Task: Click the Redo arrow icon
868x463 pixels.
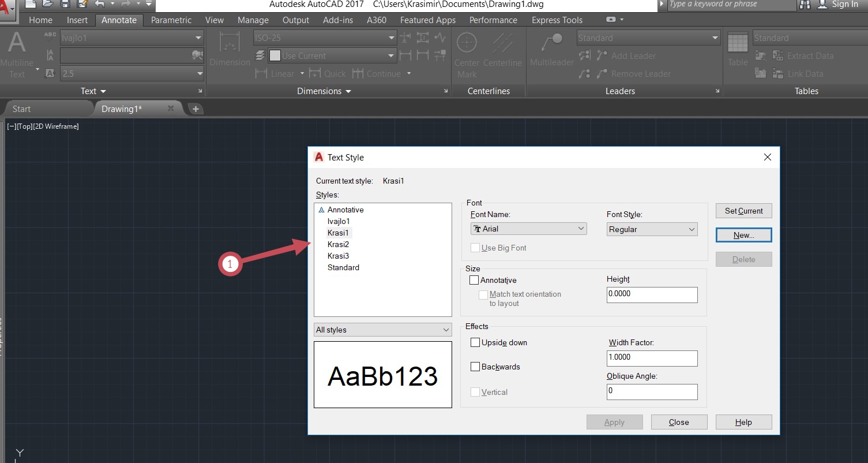Action: click(x=126, y=4)
